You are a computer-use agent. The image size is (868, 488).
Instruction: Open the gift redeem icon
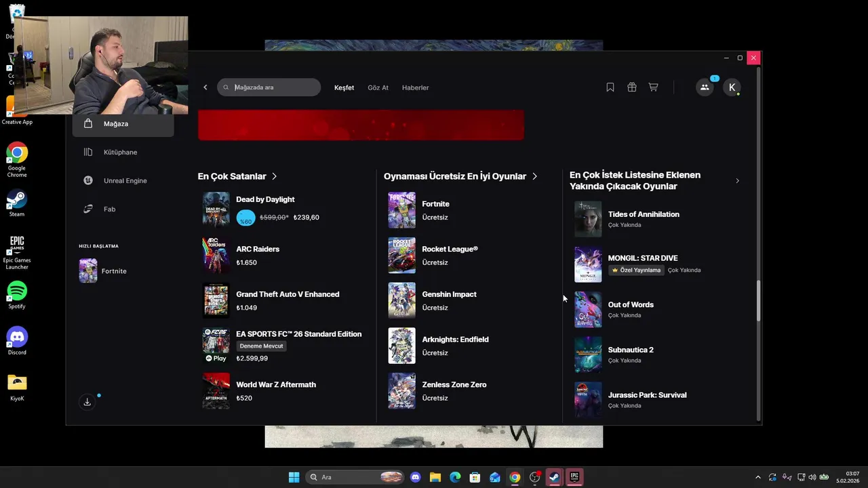(632, 87)
